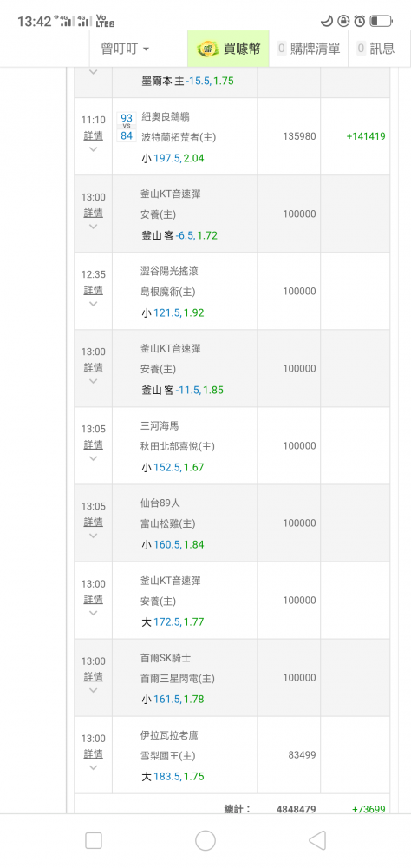Open the 訊息 messages tab
Image resolution: width=411 pixels, height=868 pixels.
[x=376, y=49]
